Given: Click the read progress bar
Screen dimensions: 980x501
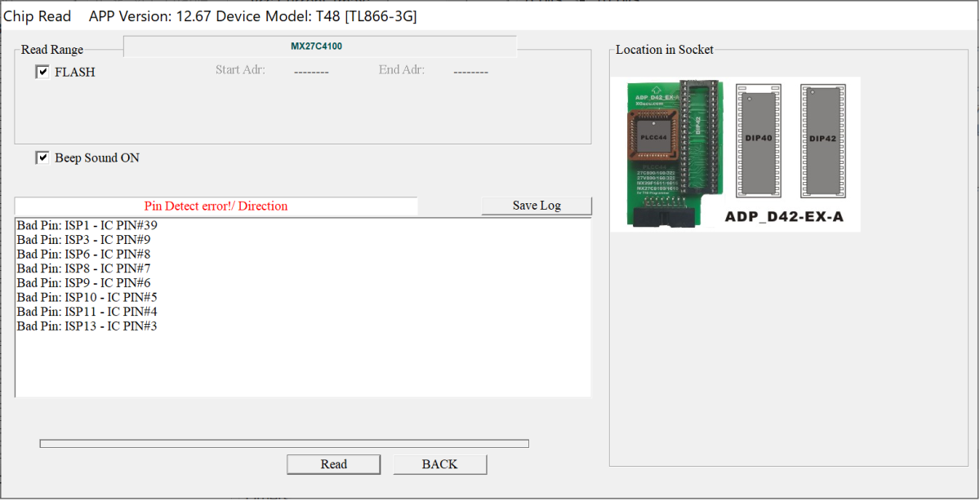Looking at the screenshot, I should pos(284,444).
